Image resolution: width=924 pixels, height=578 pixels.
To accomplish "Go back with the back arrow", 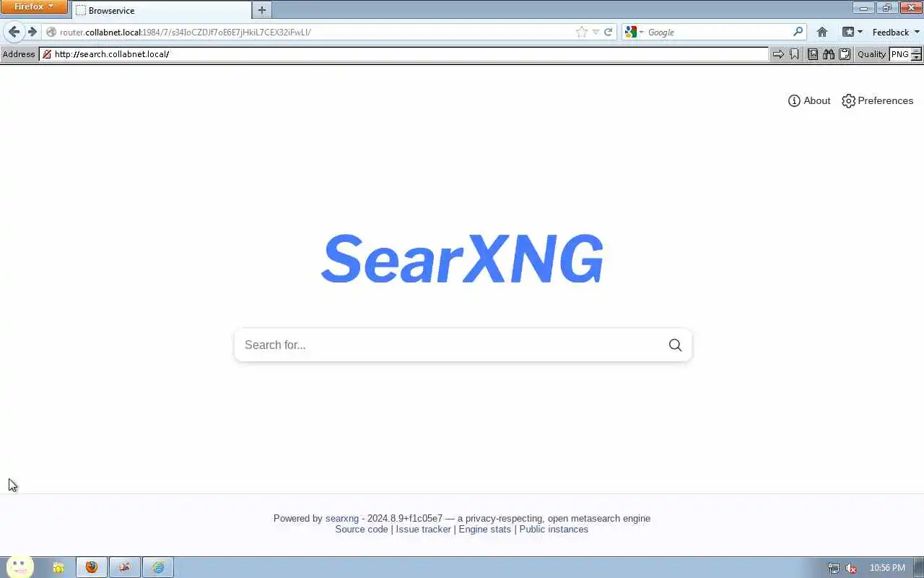I will tap(14, 32).
